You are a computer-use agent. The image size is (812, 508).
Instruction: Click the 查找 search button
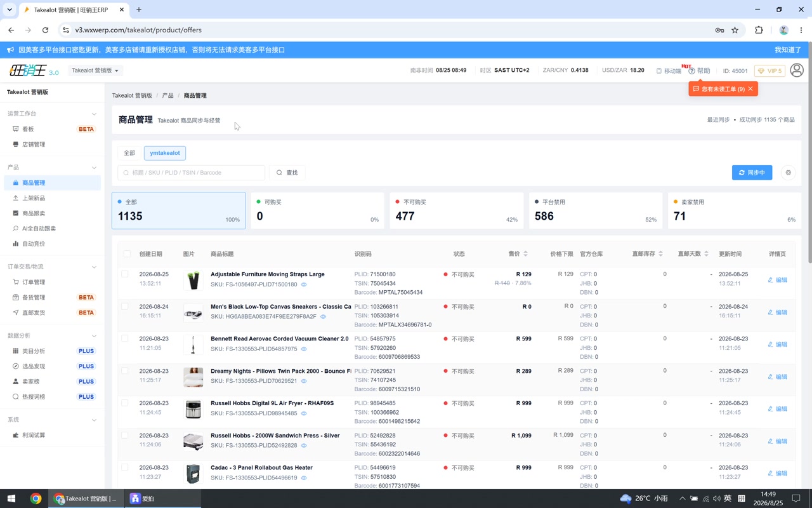[x=287, y=173]
